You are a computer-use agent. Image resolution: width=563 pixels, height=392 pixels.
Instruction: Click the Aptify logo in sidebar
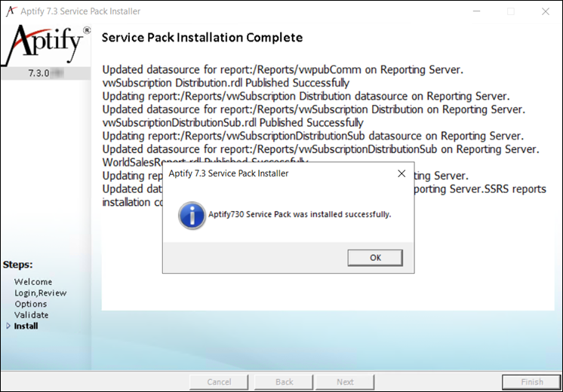(46, 45)
